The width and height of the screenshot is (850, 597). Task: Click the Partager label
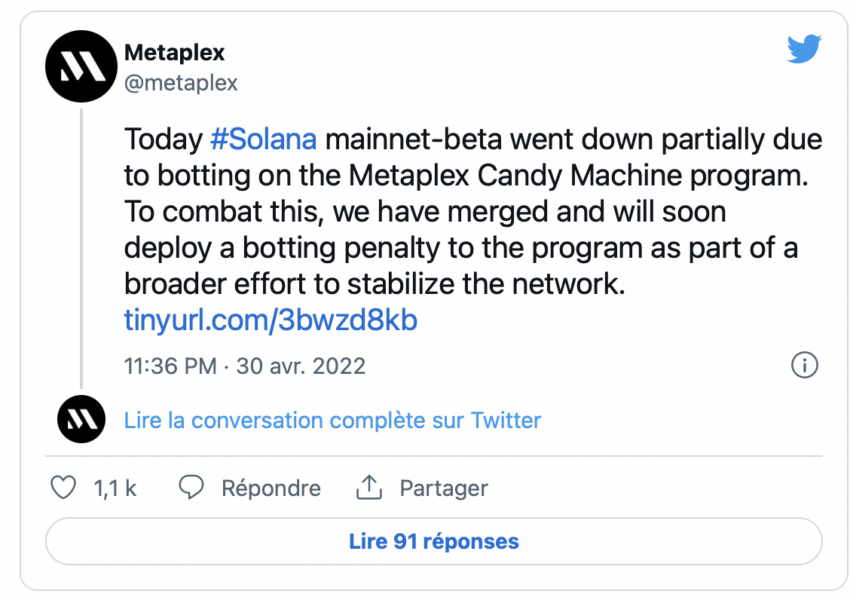click(x=444, y=488)
